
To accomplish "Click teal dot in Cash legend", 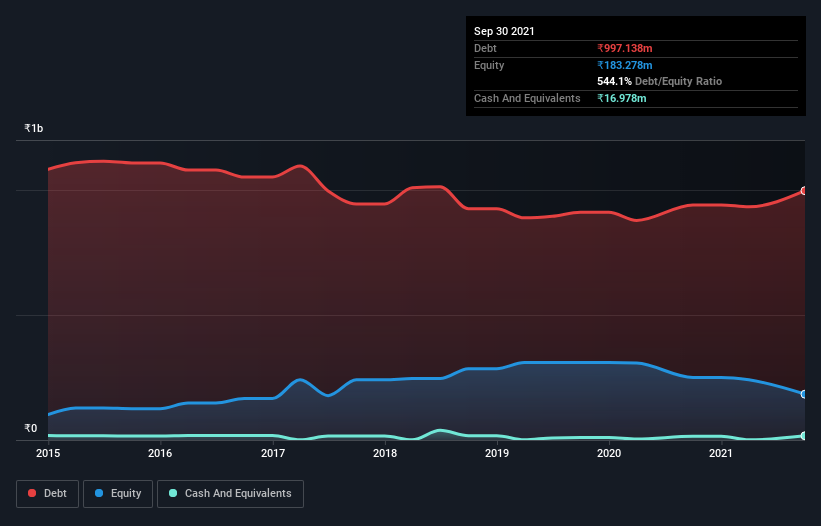I will coord(173,493).
